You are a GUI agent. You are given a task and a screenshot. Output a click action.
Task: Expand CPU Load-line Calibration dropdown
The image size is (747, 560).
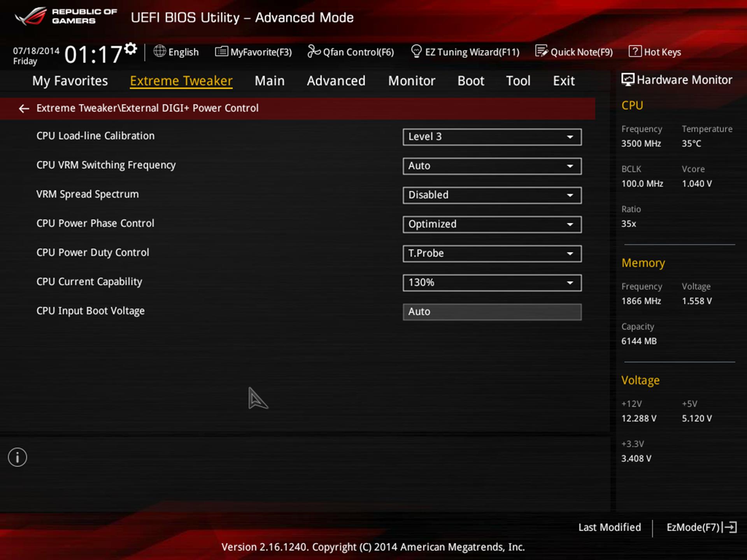492,137
